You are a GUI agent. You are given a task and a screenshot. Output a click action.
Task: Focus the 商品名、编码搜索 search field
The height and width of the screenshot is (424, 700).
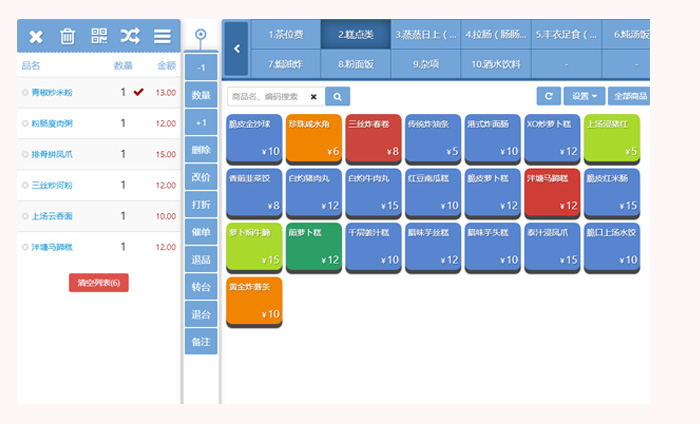[x=267, y=97]
